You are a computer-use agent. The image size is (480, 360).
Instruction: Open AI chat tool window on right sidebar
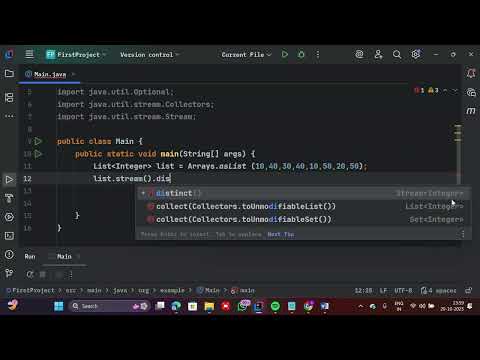pos(471,92)
